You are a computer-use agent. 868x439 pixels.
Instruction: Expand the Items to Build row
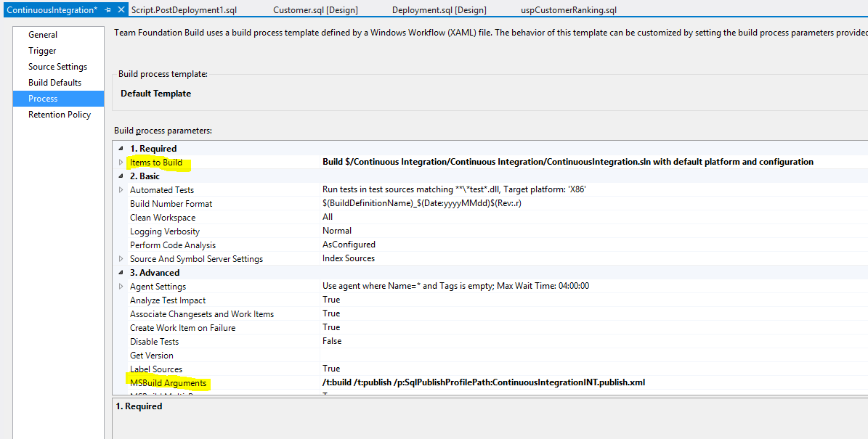(x=121, y=163)
